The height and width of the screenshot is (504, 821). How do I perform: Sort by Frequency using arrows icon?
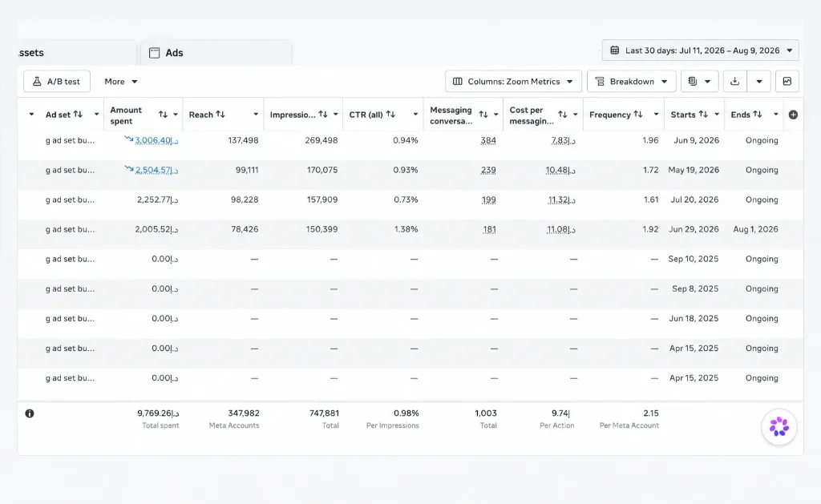(x=637, y=114)
